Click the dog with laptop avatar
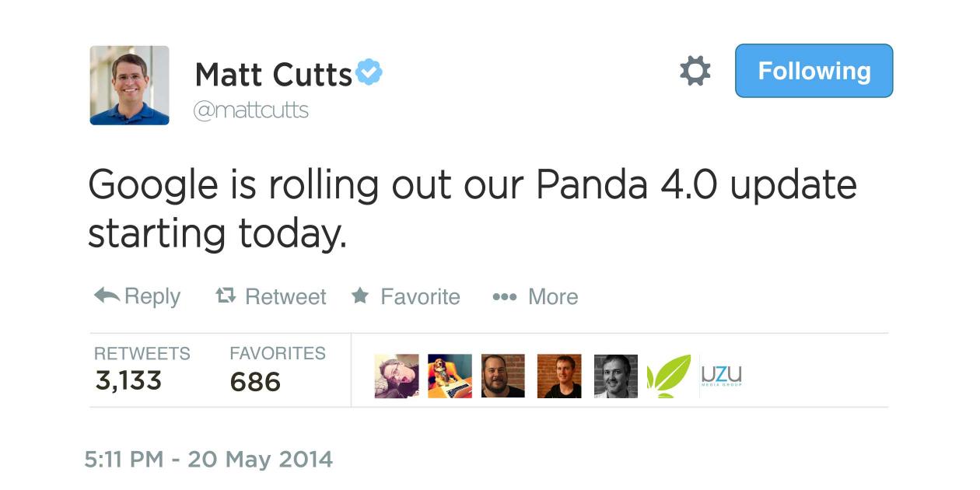 tap(450, 376)
